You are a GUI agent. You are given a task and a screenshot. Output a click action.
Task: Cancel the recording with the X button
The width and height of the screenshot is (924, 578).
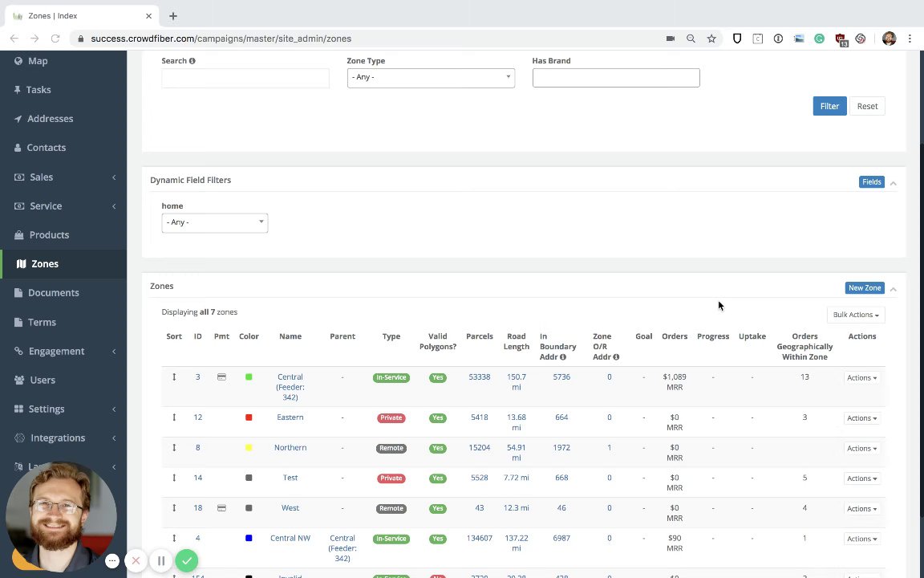(136, 560)
